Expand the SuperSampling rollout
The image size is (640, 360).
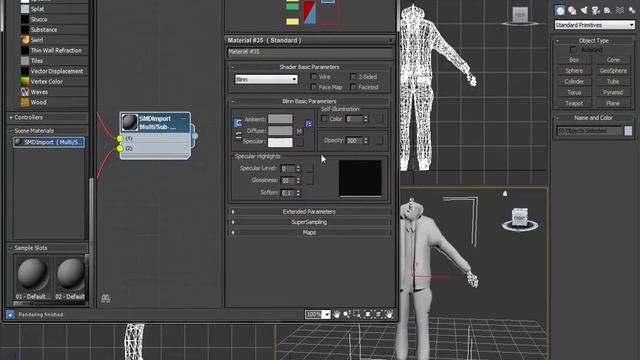[x=309, y=222]
